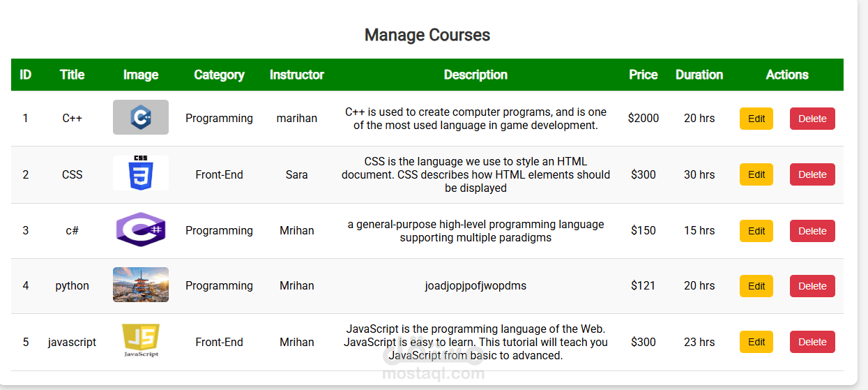The height and width of the screenshot is (390, 868).
Task: Delete the CSS course row
Action: pyautogui.click(x=812, y=174)
